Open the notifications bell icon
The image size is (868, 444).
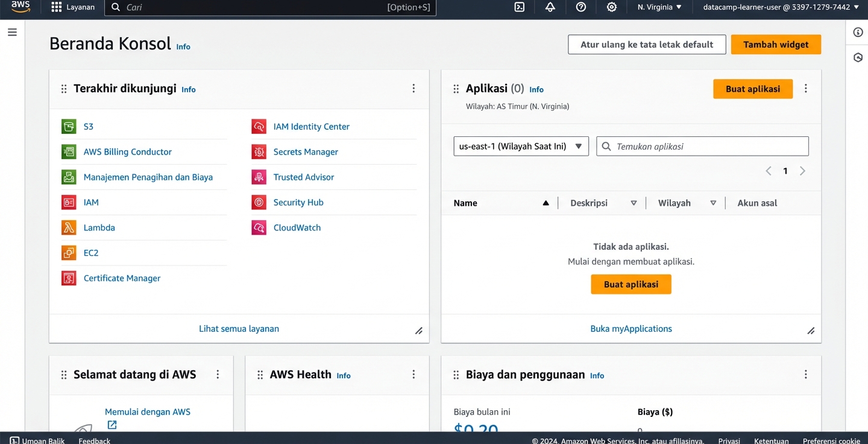pos(550,7)
